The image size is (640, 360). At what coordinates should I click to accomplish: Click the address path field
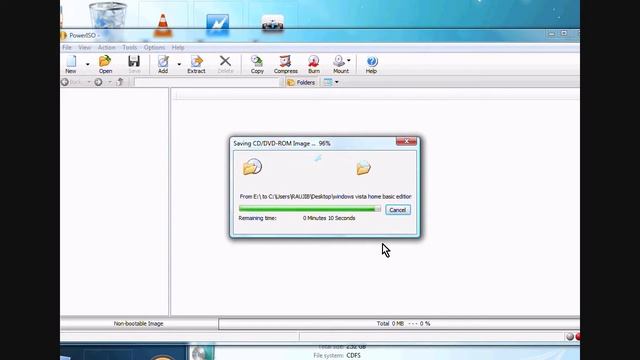[207, 82]
